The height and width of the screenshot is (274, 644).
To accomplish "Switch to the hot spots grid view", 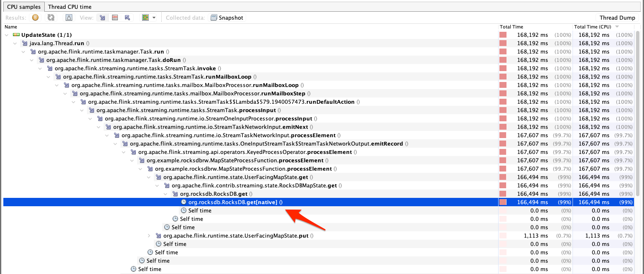I will click(x=115, y=18).
